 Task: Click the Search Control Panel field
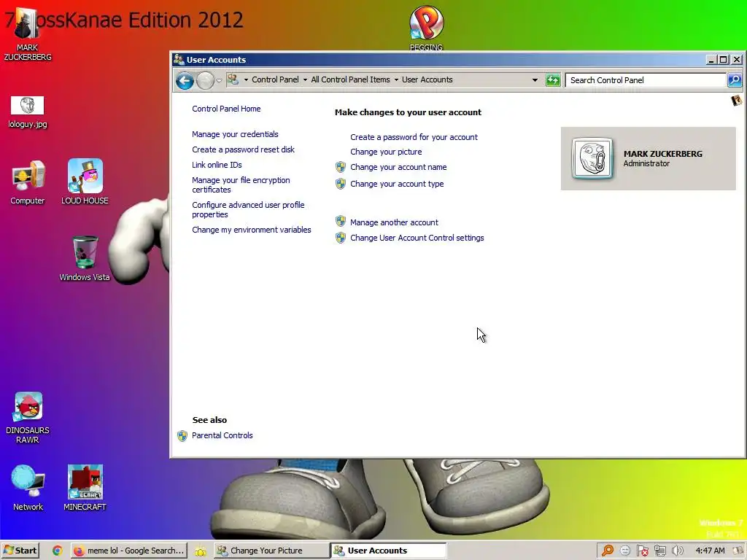(645, 80)
